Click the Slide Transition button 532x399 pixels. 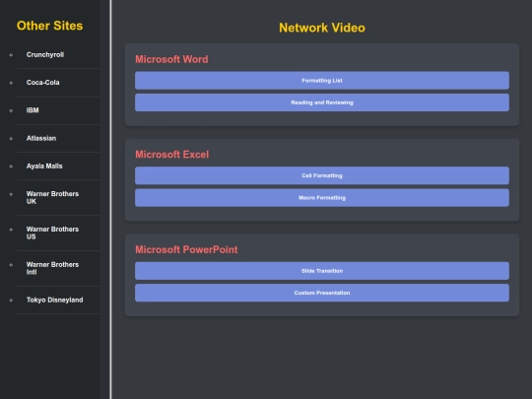pos(322,271)
